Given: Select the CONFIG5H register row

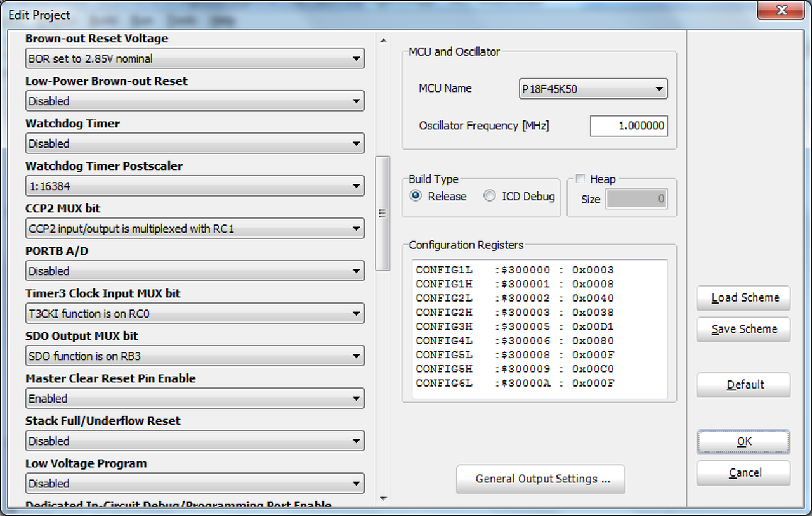Looking at the screenshot, I should (515, 369).
